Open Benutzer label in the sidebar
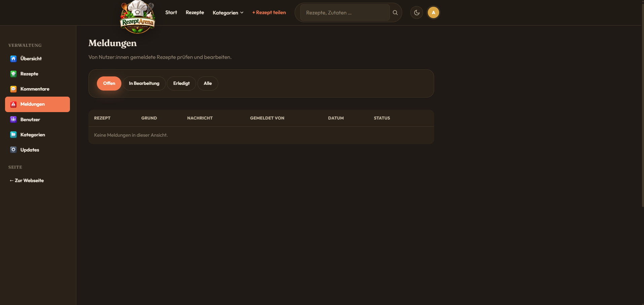The height and width of the screenshot is (305, 644). click(30, 120)
